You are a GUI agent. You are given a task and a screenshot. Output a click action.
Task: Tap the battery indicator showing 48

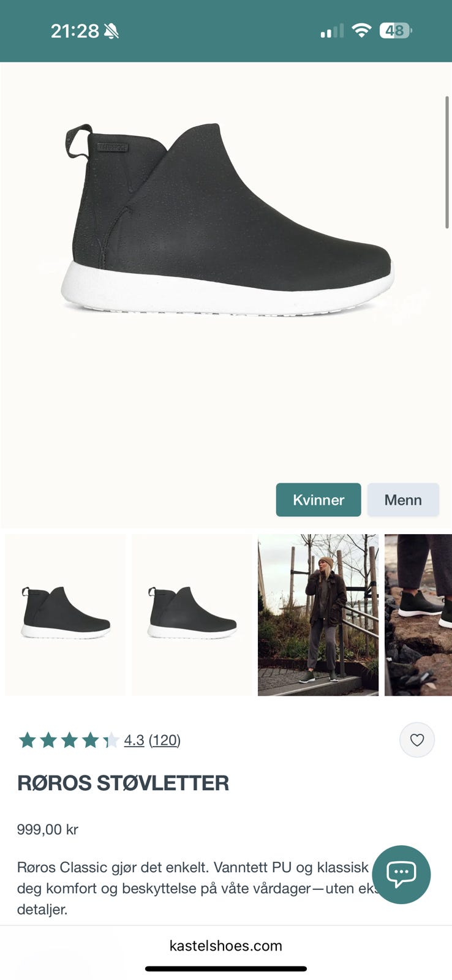click(396, 31)
